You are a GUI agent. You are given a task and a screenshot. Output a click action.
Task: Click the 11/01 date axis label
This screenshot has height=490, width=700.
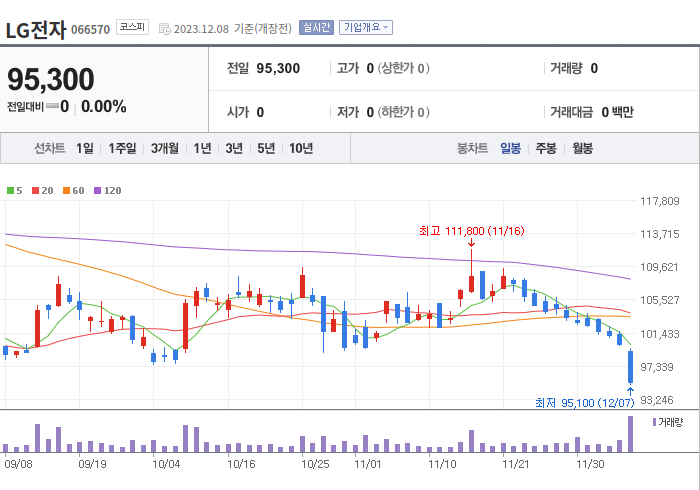[x=368, y=464]
